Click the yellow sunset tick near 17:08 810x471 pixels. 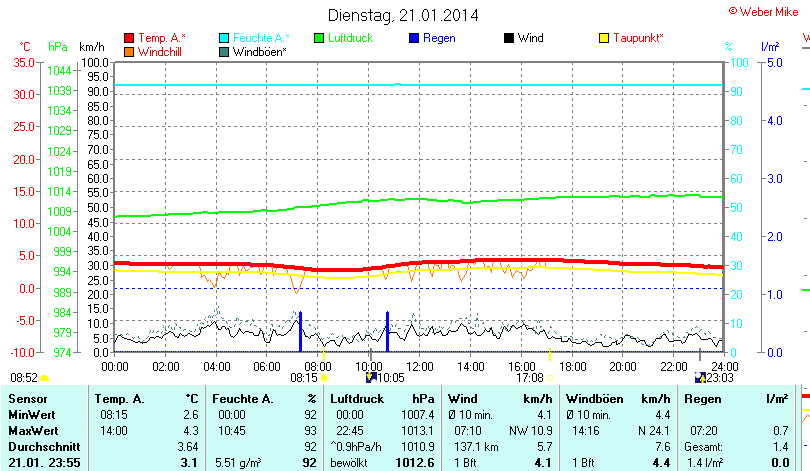pyautogui.click(x=550, y=355)
